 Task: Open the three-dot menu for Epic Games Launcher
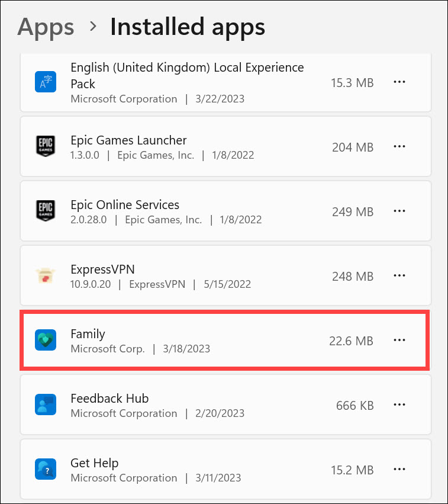(399, 146)
